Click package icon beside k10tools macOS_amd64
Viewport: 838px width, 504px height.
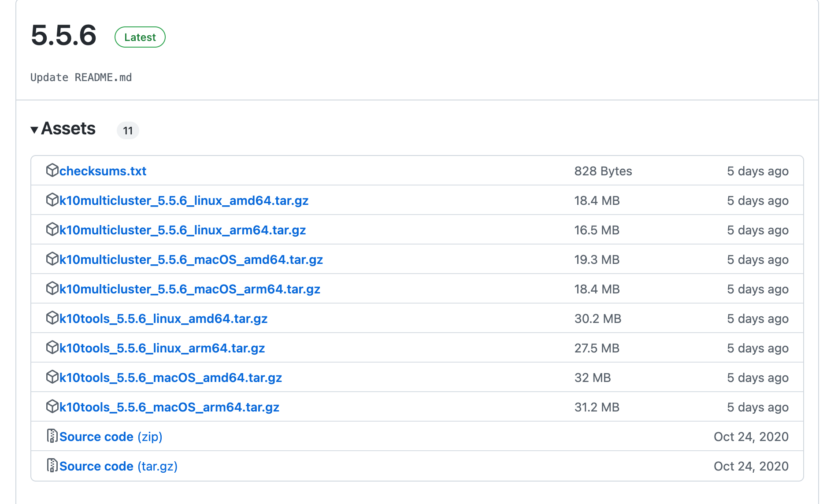pos(52,377)
